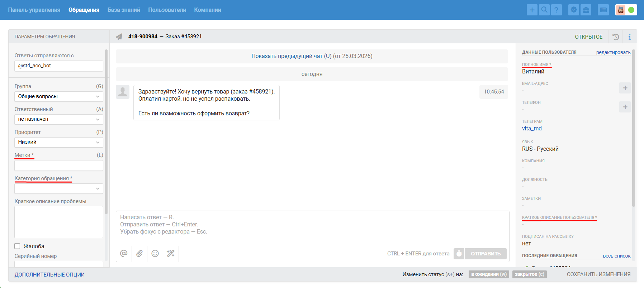This screenshot has height=288, width=644.
Task: Click the customer's return request message
Action: [x=207, y=102]
